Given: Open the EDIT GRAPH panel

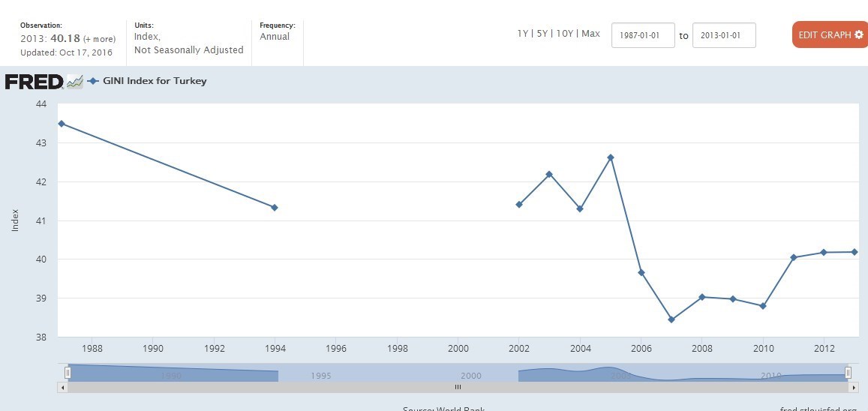Looking at the screenshot, I should [830, 35].
